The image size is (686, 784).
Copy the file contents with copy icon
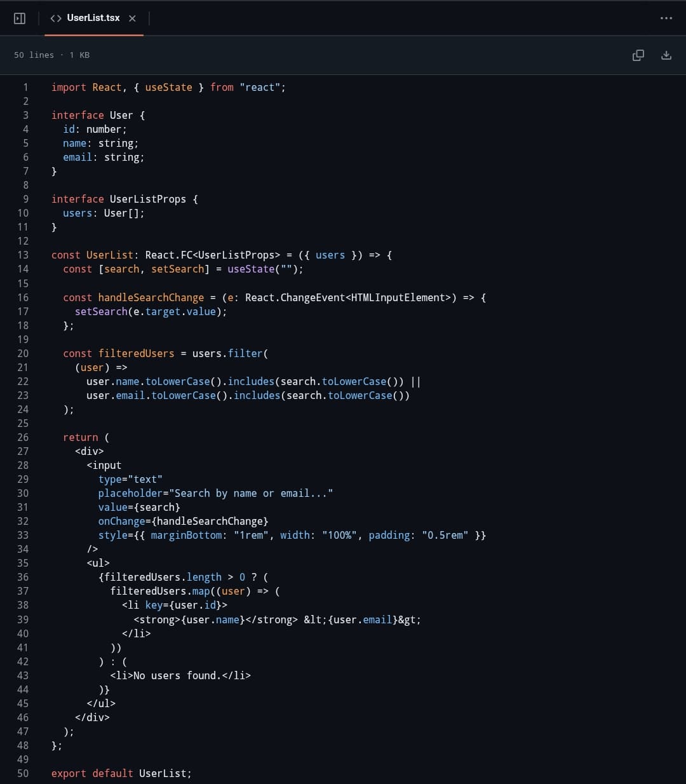point(638,55)
